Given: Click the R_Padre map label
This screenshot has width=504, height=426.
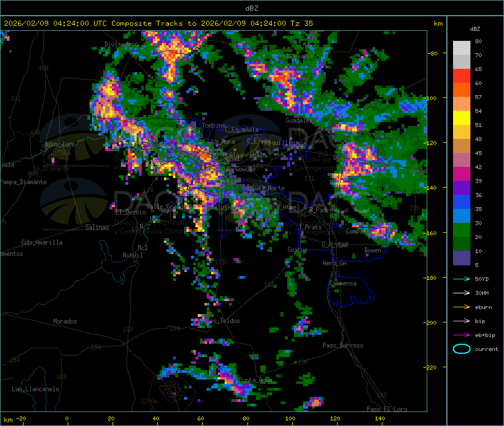Looking at the screenshot, I should tap(321, 210).
